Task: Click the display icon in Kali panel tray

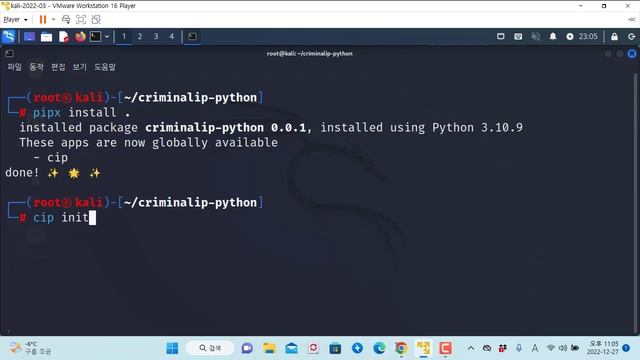Action: pyautogui.click(x=500, y=37)
